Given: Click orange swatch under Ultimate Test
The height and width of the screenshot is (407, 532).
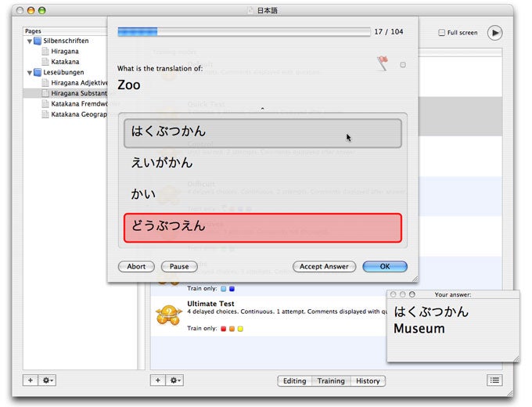Looking at the screenshot, I should pyautogui.click(x=232, y=329).
